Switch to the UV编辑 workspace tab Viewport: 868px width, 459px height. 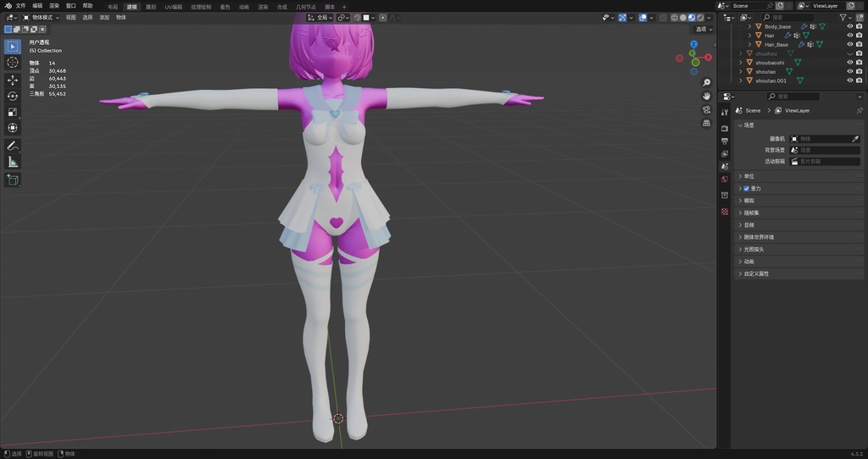pyautogui.click(x=173, y=7)
